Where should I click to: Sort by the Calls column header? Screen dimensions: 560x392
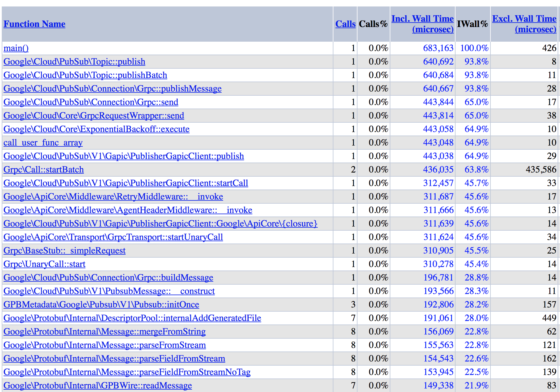(x=345, y=24)
